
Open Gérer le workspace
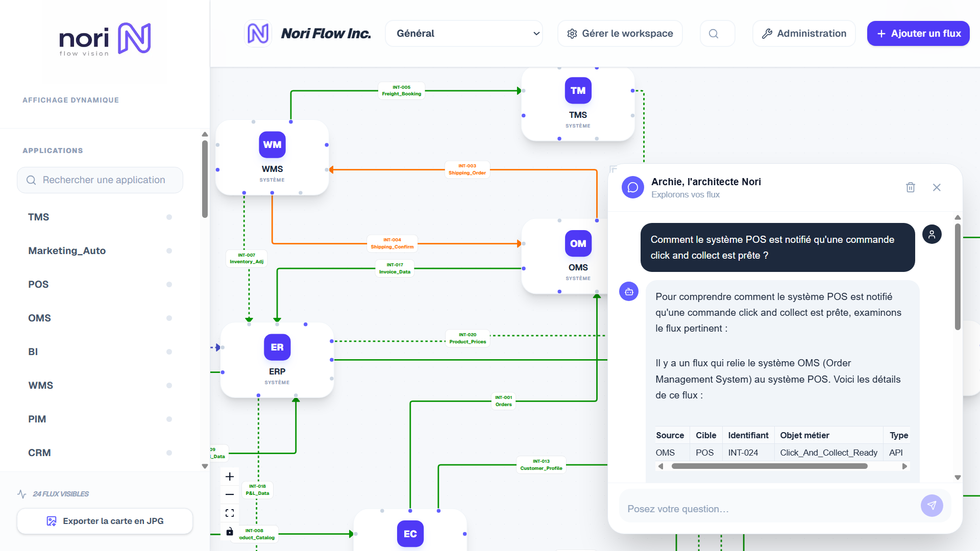[620, 34]
